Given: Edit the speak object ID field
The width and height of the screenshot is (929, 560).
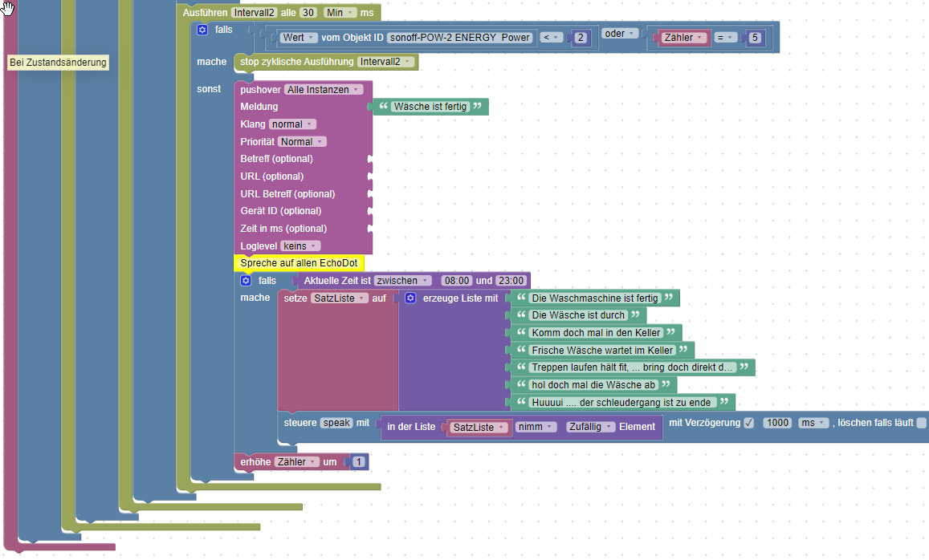Looking at the screenshot, I should pyautogui.click(x=336, y=423).
